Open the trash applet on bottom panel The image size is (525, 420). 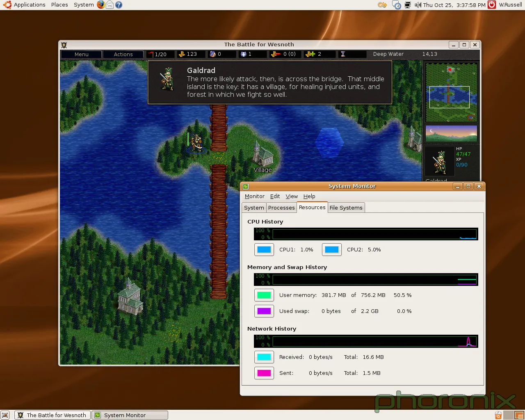click(x=498, y=415)
